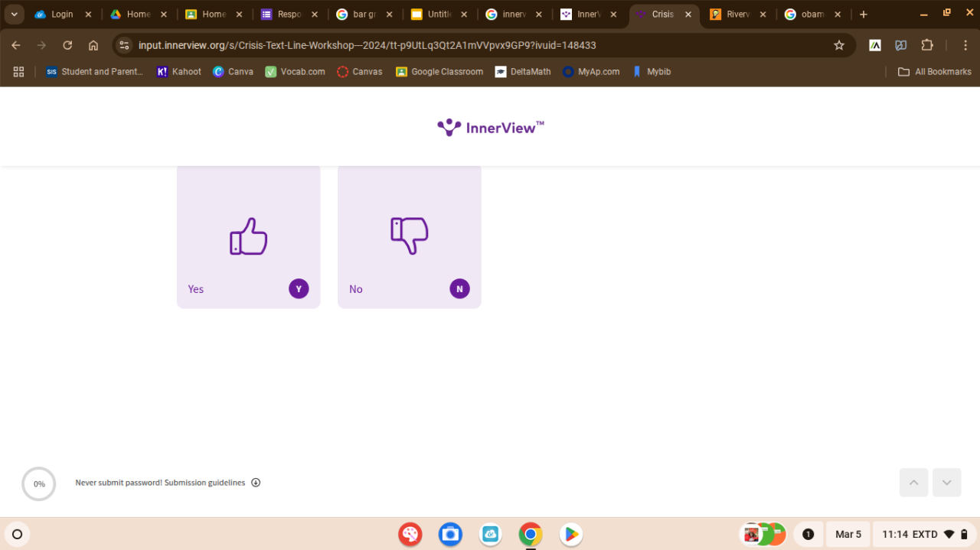
Task: Open the MyAp.com bookmark
Action: 591,72
